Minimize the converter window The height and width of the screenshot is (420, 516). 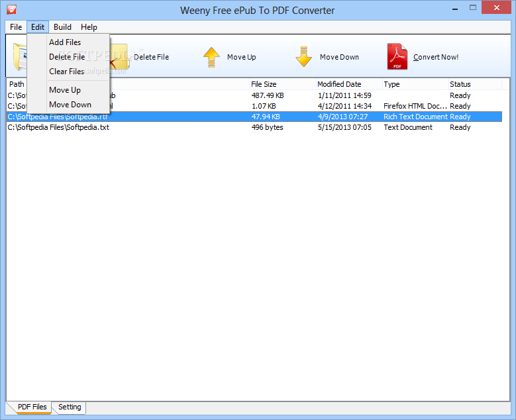click(455, 8)
